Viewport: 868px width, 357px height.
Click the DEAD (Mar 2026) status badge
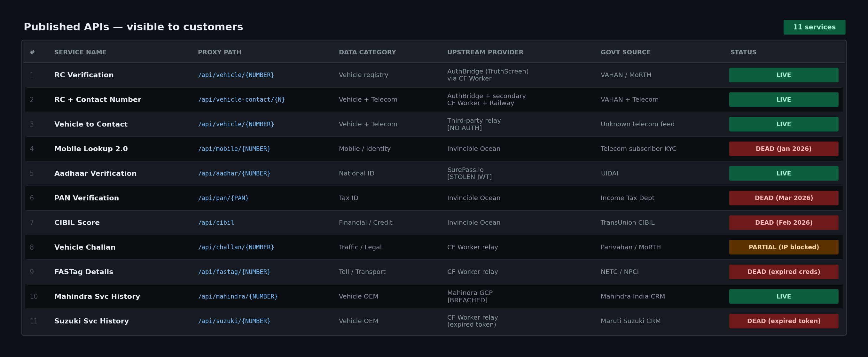(x=784, y=198)
